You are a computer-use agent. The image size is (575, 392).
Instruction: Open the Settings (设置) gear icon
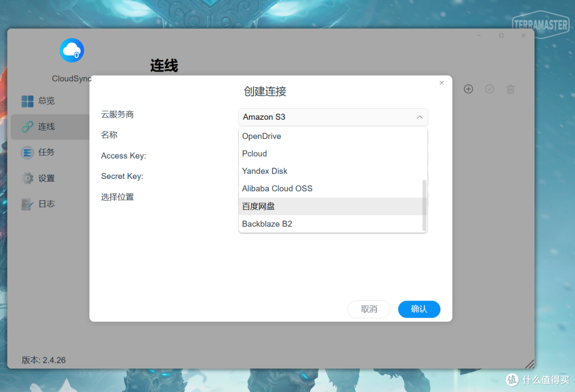pos(27,178)
